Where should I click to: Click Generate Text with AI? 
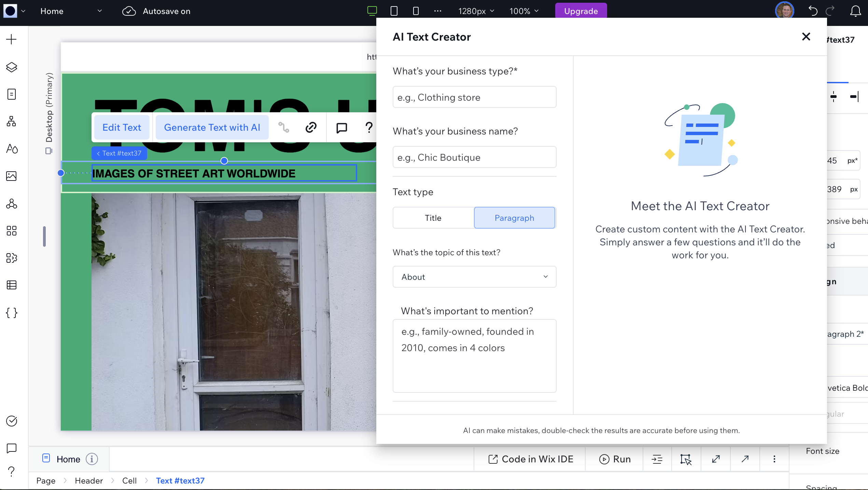click(x=212, y=127)
